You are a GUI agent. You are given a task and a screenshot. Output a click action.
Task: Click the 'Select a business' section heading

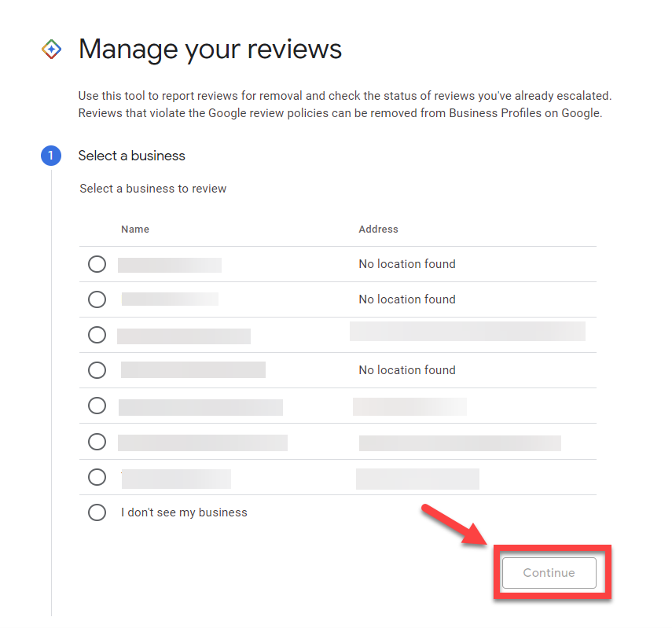pos(131,156)
